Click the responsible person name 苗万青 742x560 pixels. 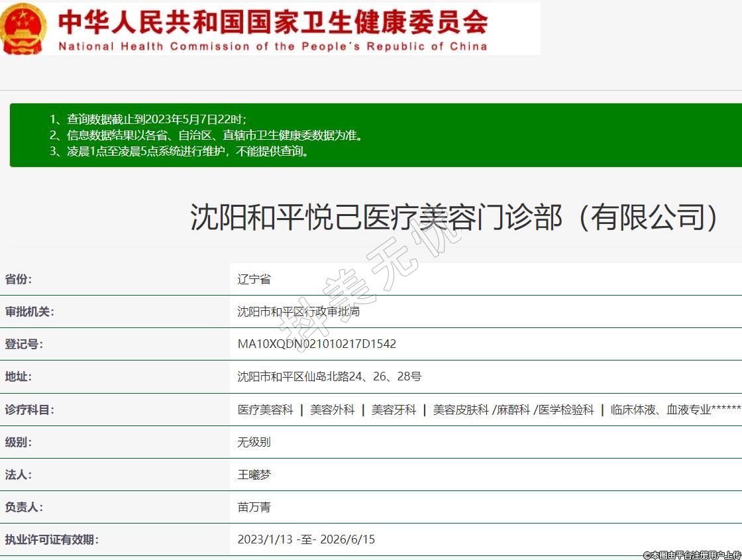(254, 507)
